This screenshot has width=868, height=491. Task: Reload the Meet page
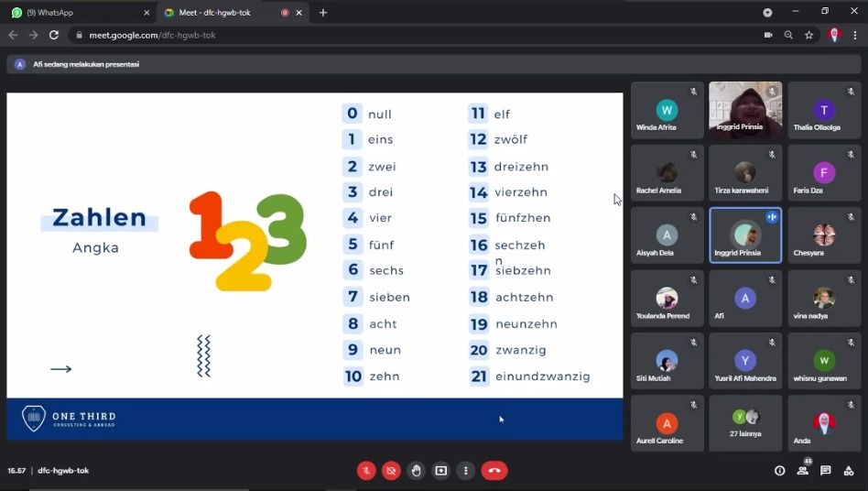coord(54,35)
